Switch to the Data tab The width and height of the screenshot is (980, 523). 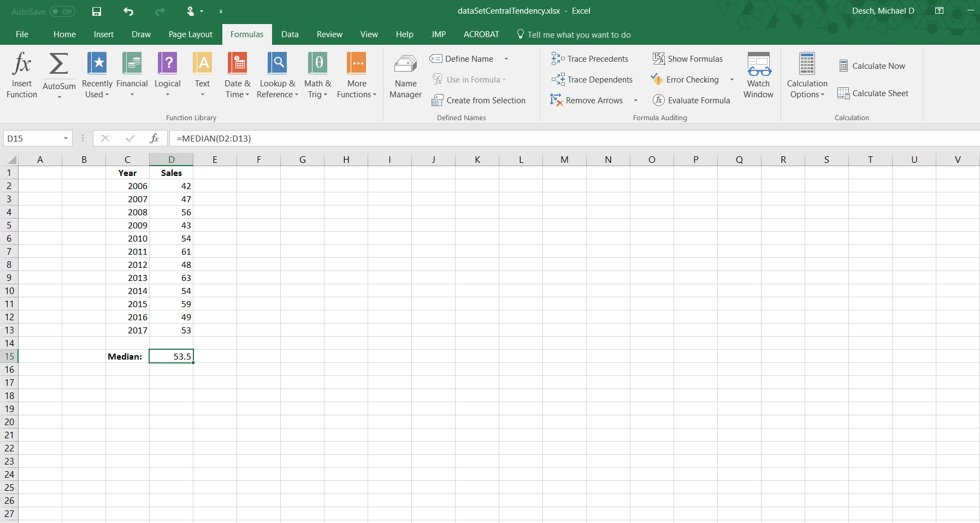tap(290, 34)
